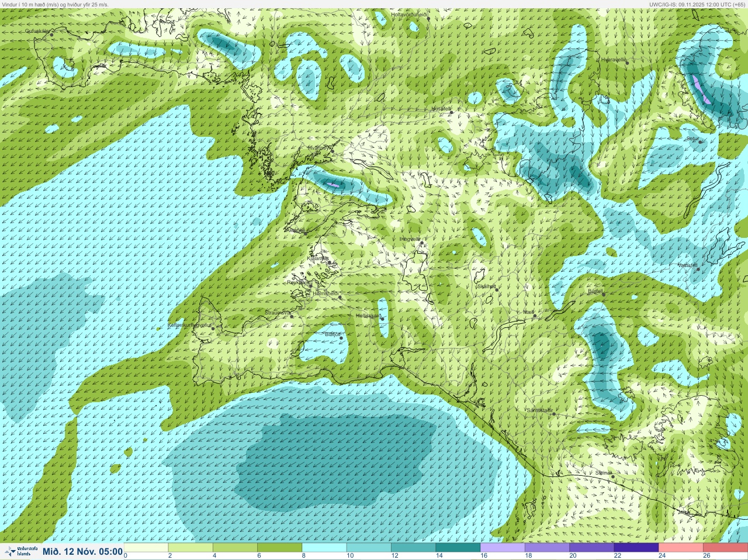Select the Húsafell station marker

coord(451,112)
